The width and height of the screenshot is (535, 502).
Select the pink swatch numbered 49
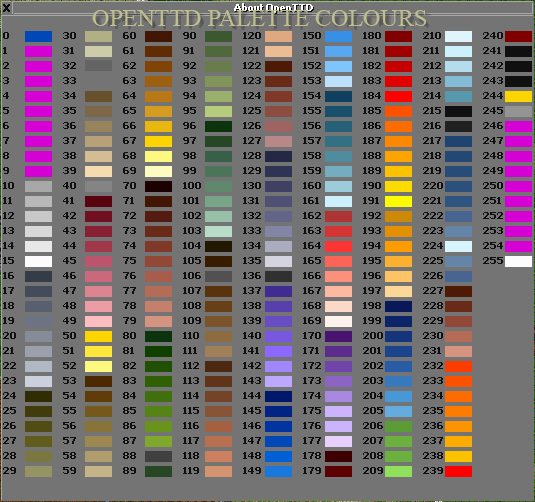(x=99, y=322)
